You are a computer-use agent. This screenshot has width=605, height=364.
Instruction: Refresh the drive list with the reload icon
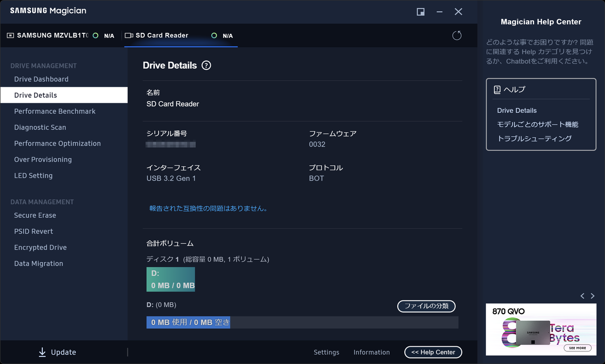(457, 35)
